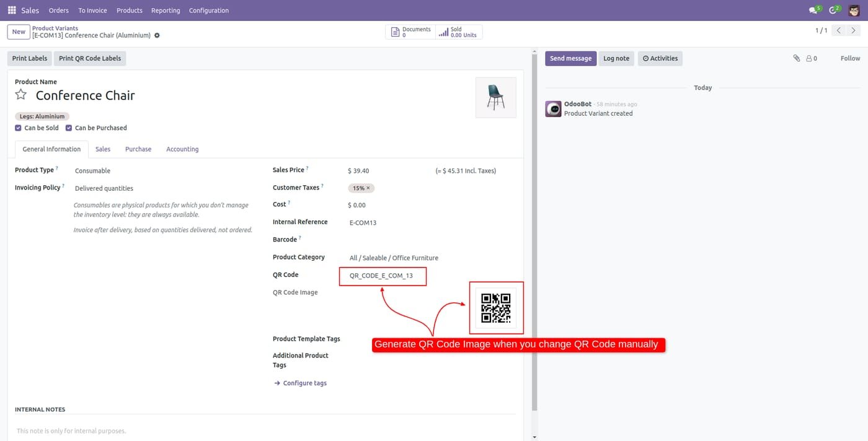Open the Documents stat button
The image size is (868, 441).
click(410, 32)
